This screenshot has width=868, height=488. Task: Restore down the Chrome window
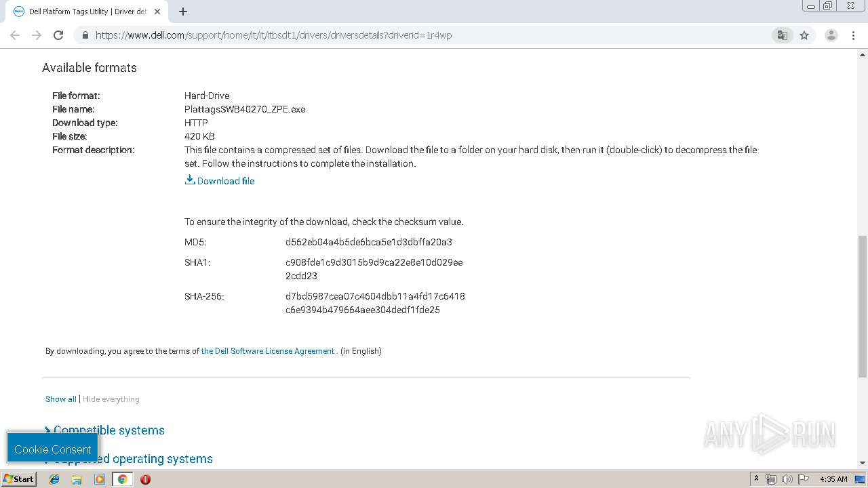coord(828,5)
